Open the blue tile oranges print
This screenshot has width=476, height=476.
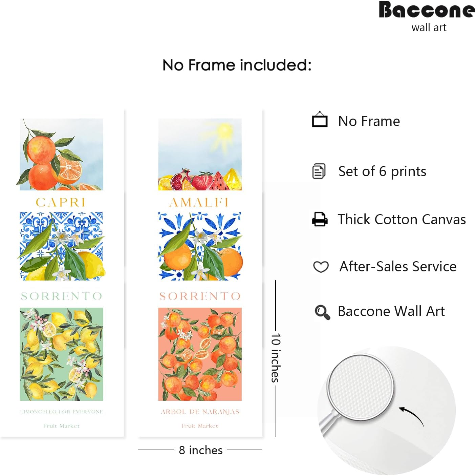200,246
